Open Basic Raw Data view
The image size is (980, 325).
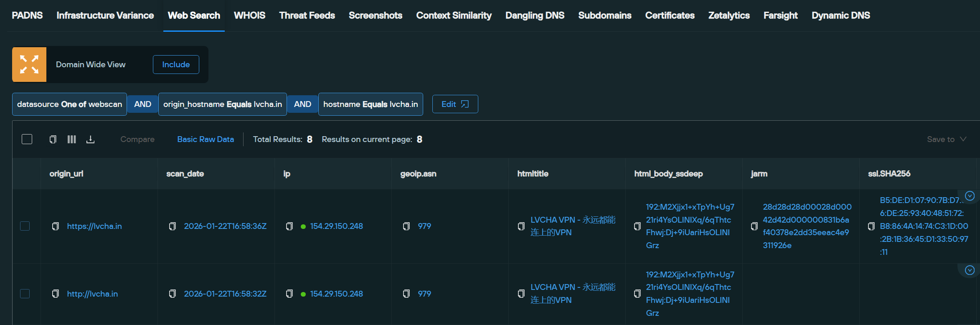206,139
